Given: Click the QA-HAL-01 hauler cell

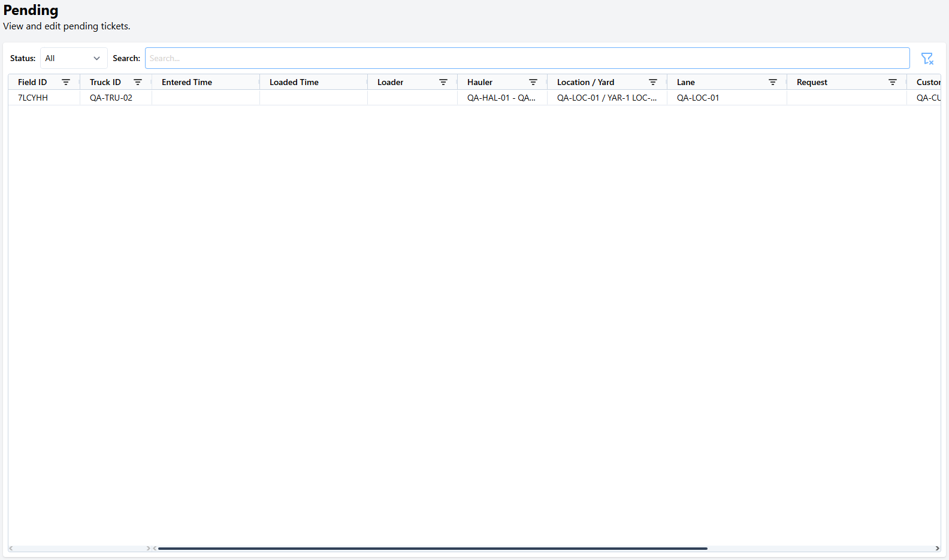Looking at the screenshot, I should tap(501, 98).
